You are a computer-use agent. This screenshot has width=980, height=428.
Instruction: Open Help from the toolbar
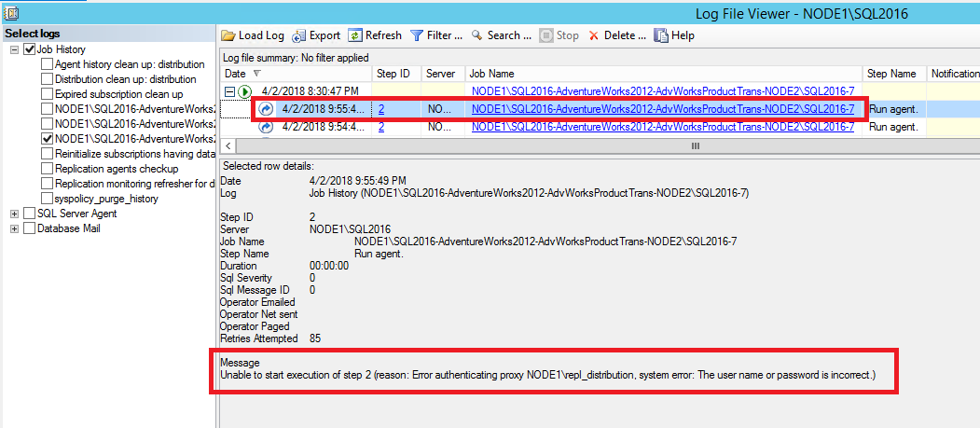(661, 35)
